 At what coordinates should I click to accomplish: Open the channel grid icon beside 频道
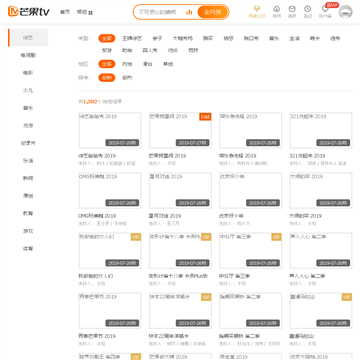click(x=91, y=13)
